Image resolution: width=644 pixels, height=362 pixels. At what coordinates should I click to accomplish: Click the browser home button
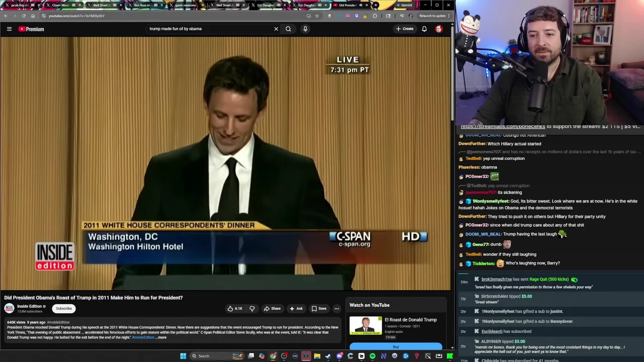(33, 16)
